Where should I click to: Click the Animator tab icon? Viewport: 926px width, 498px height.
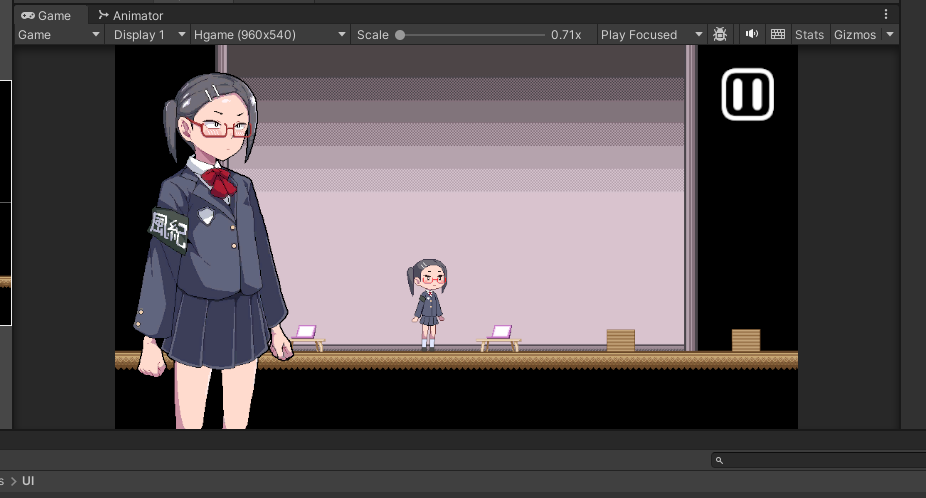click(103, 16)
